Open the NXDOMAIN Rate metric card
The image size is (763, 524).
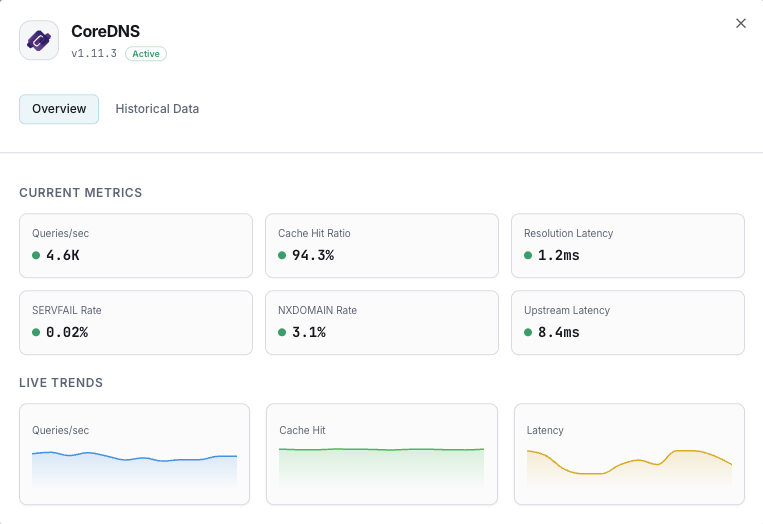pyautogui.click(x=381, y=322)
